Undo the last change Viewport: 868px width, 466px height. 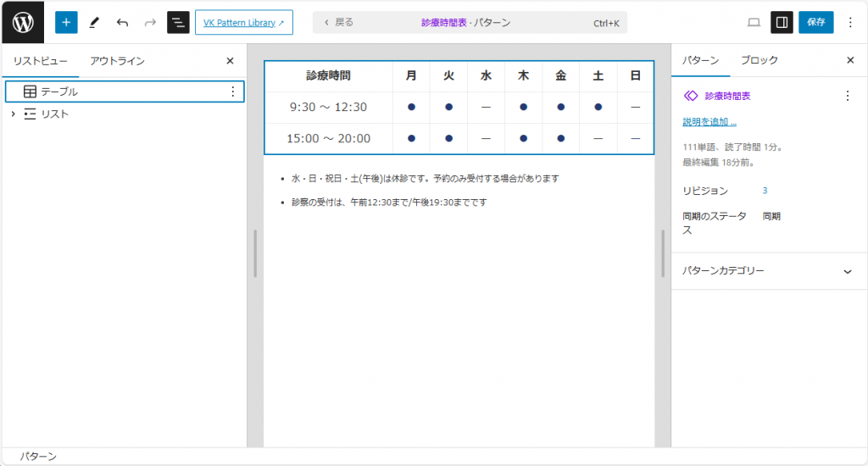122,23
